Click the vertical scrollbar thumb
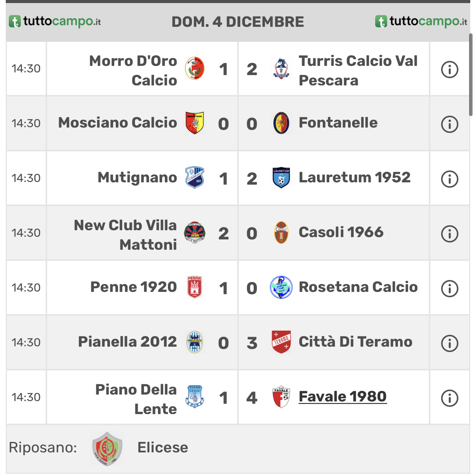The image size is (476, 475). [471, 74]
